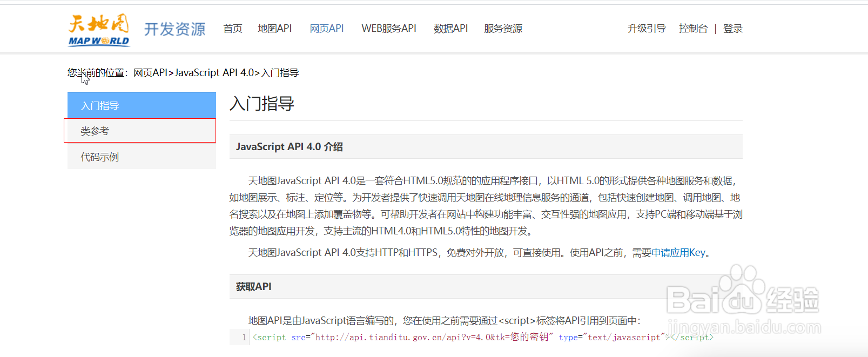Open the 数据API menu

click(x=450, y=29)
